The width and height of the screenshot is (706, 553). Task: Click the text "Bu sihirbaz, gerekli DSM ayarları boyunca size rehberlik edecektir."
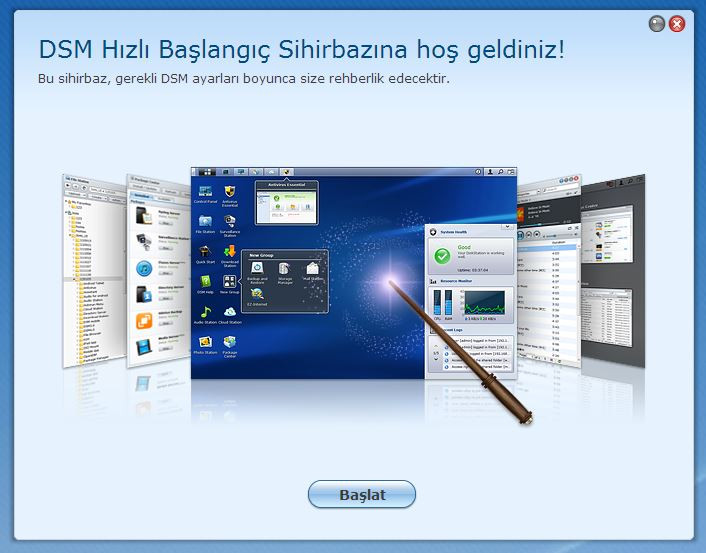click(244, 79)
